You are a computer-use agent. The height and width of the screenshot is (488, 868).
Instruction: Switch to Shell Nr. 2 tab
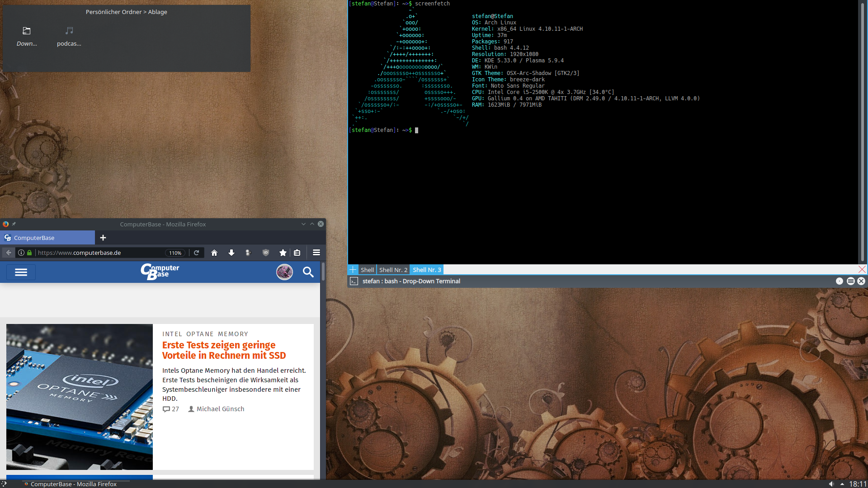click(393, 270)
